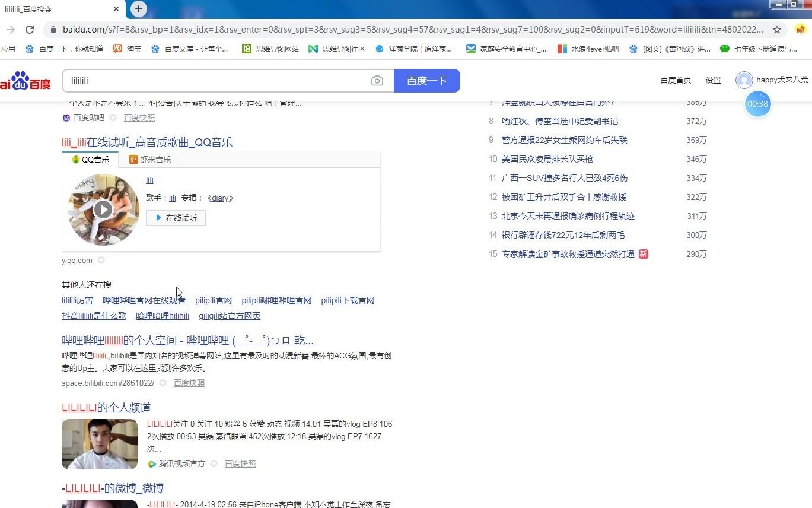
Task: Open lili_lili在线试听 QQ音乐 result title
Action: coord(147,142)
